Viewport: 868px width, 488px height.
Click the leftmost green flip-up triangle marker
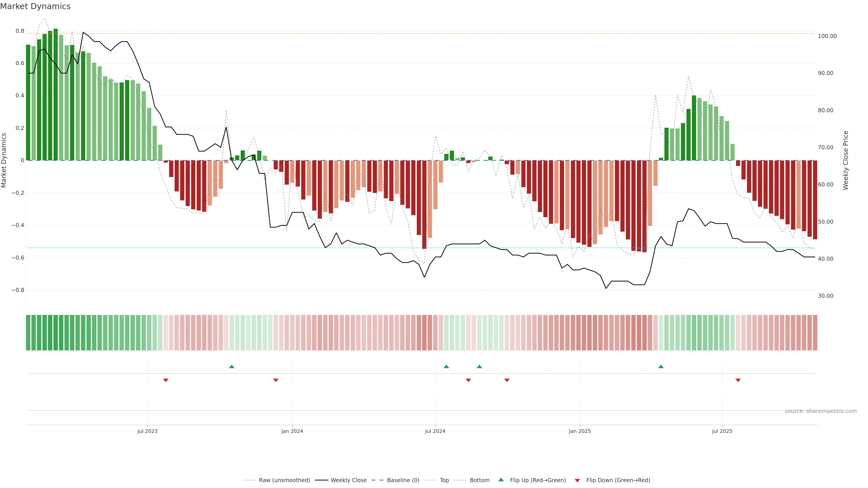pos(231,366)
